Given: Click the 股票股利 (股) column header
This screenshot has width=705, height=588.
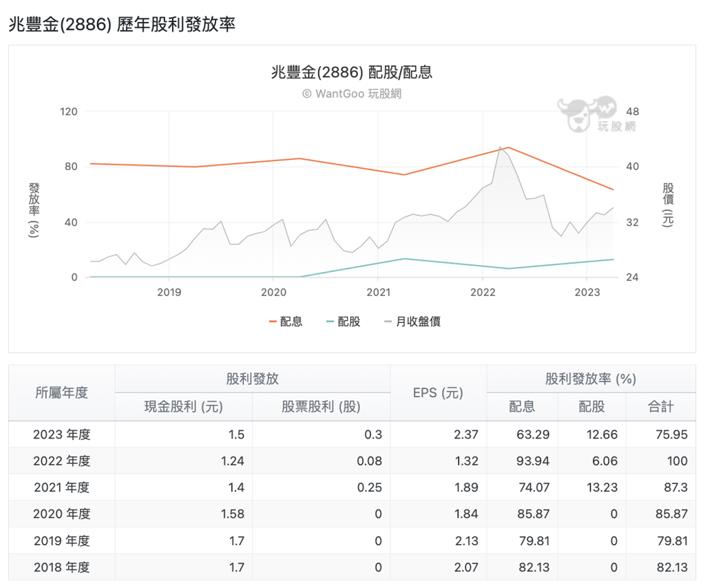Looking at the screenshot, I should click(321, 406).
